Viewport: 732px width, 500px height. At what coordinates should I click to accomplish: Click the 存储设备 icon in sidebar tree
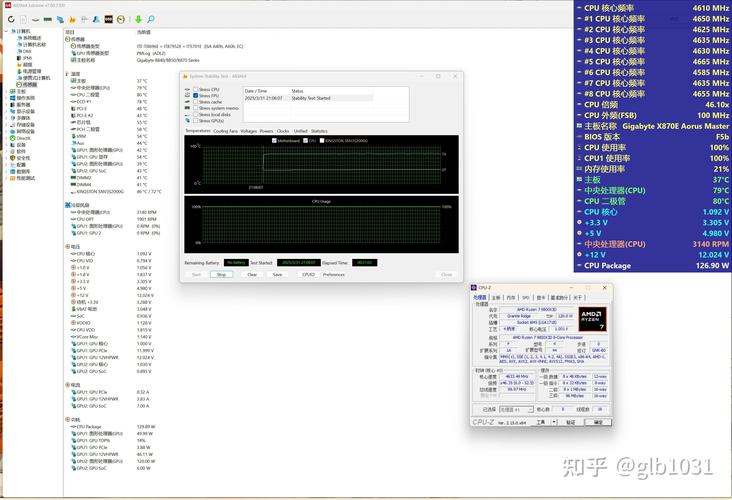click(13, 125)
